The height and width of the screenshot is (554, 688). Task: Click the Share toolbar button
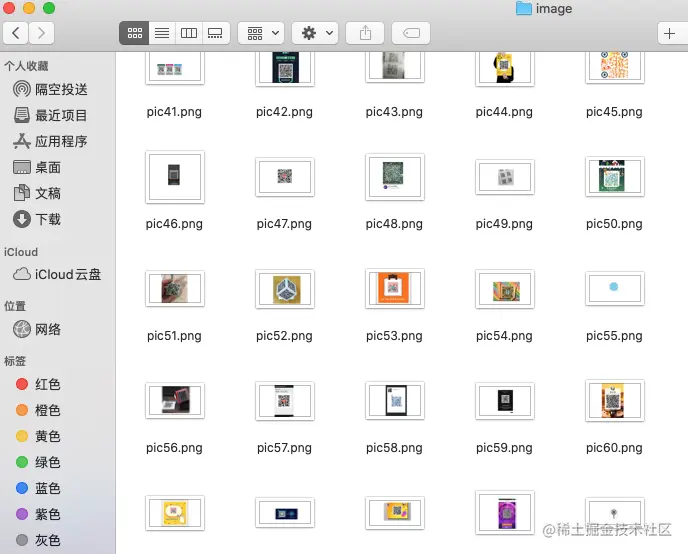[x=365, y=33]
